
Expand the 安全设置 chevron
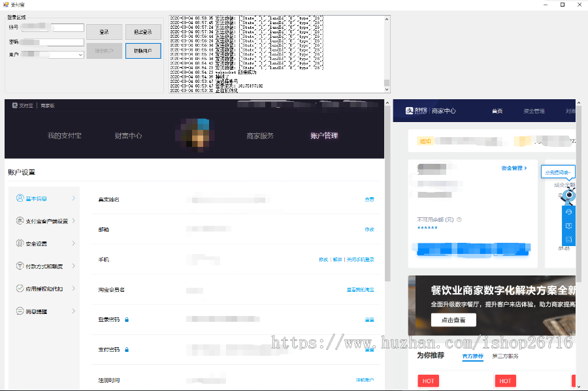pos(73,243)
